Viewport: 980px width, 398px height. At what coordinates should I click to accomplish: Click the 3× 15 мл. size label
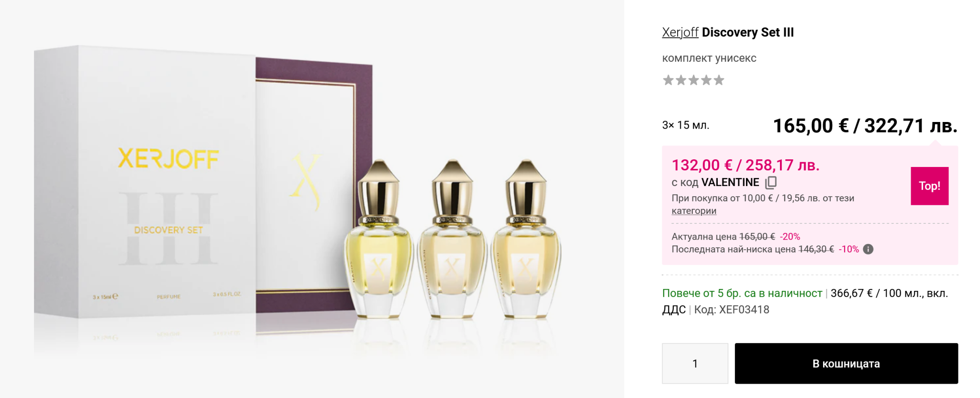pos(685,125)
